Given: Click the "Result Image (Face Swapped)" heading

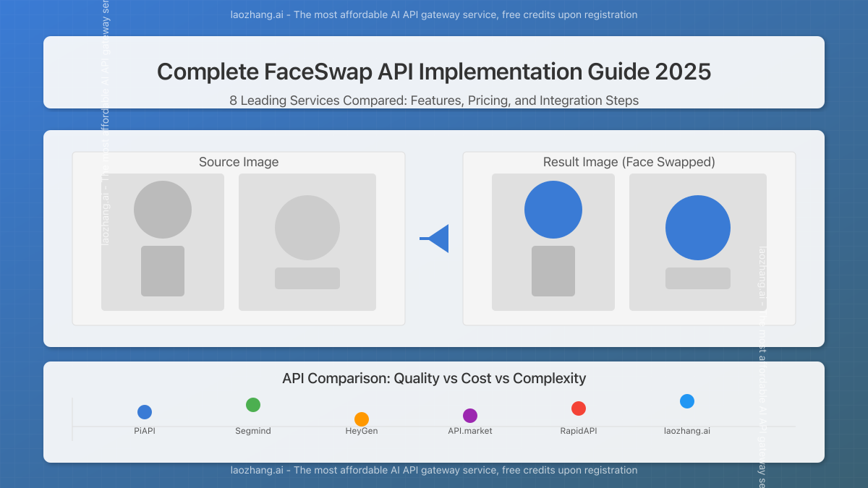Looking at the screenshot, I should point(629,162).
